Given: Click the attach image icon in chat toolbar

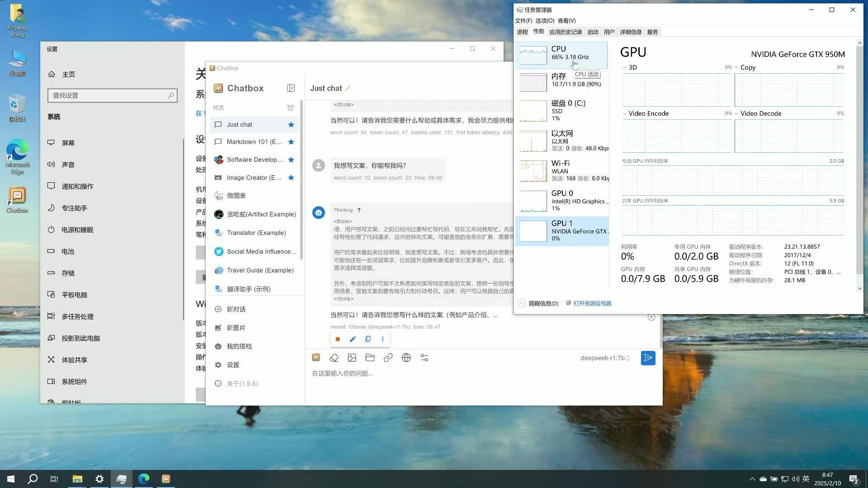Looking at the screenshot, I should [x=352, y=358].
